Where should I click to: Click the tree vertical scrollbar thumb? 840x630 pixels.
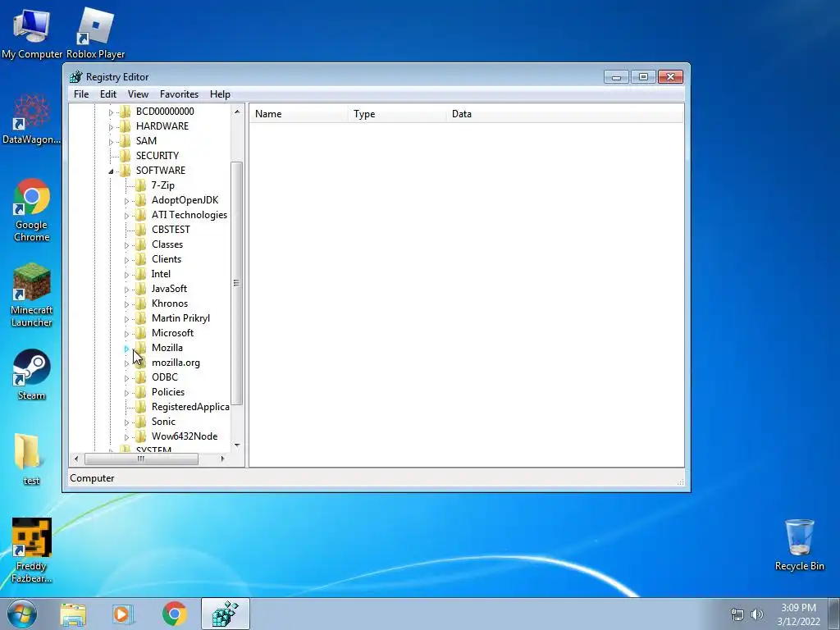(x=237, y=283)
